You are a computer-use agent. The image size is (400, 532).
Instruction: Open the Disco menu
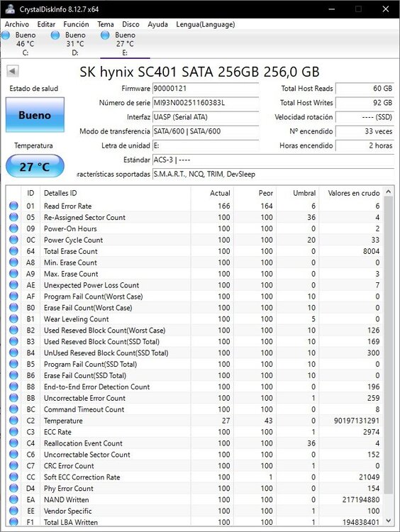(x=130, y=24)
